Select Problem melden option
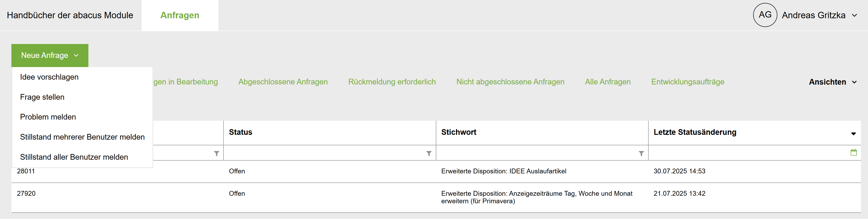 [48, 117]
